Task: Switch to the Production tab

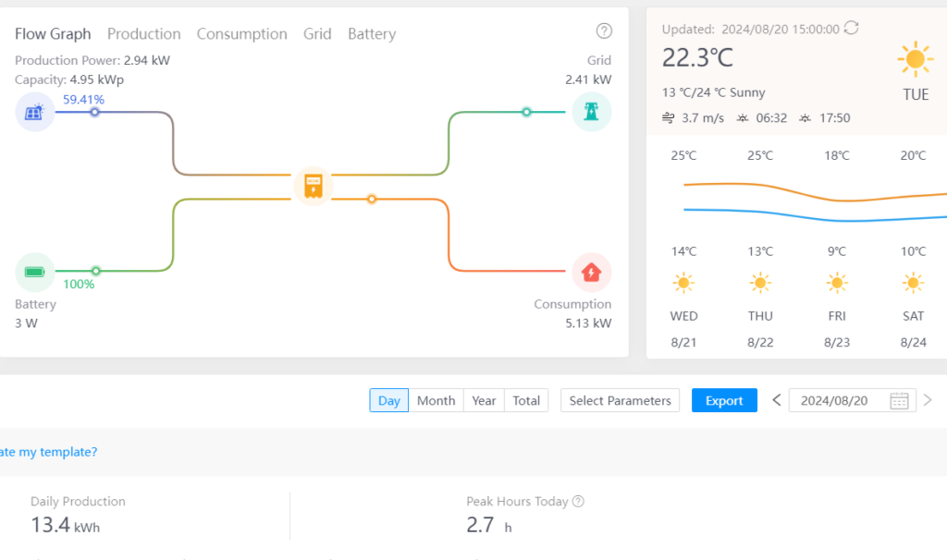Action: tap(143, 34)
